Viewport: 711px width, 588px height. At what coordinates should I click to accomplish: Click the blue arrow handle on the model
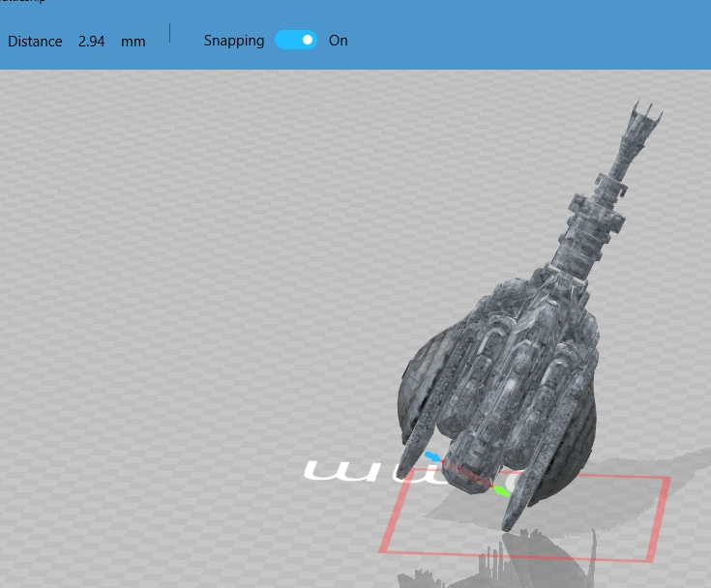point(431,456)
